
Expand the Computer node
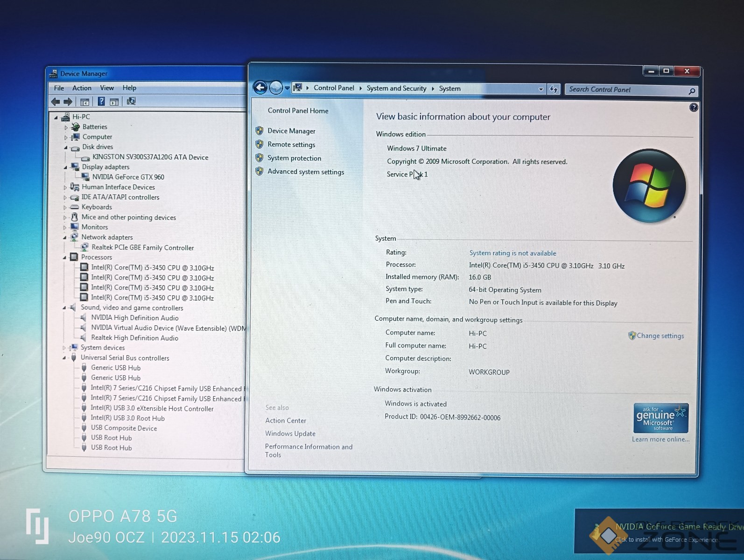66,138
